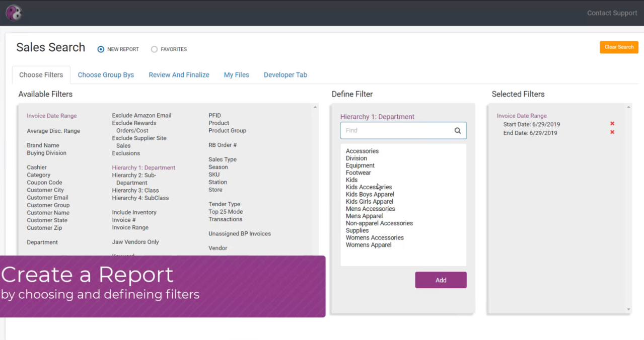Image resolution: width=644 pixels, height=340 pixels.
Task: Select Coupon Code filter
Action: pos(44,183)
